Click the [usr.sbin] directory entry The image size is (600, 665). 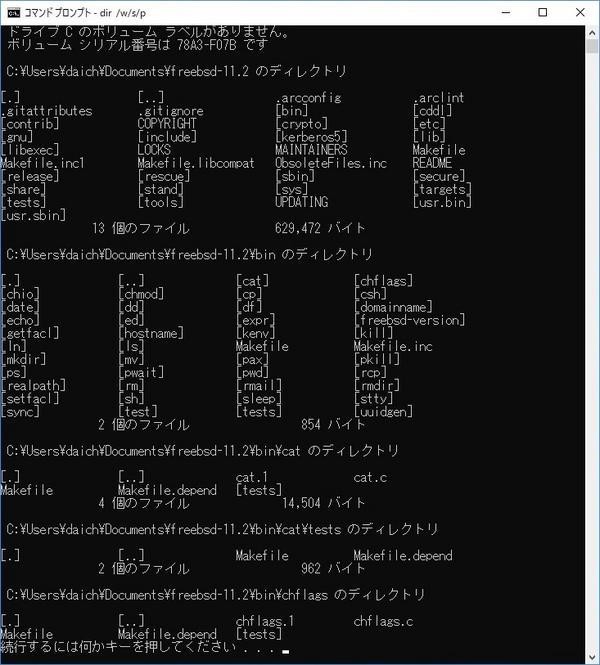[x=33, y=215]
